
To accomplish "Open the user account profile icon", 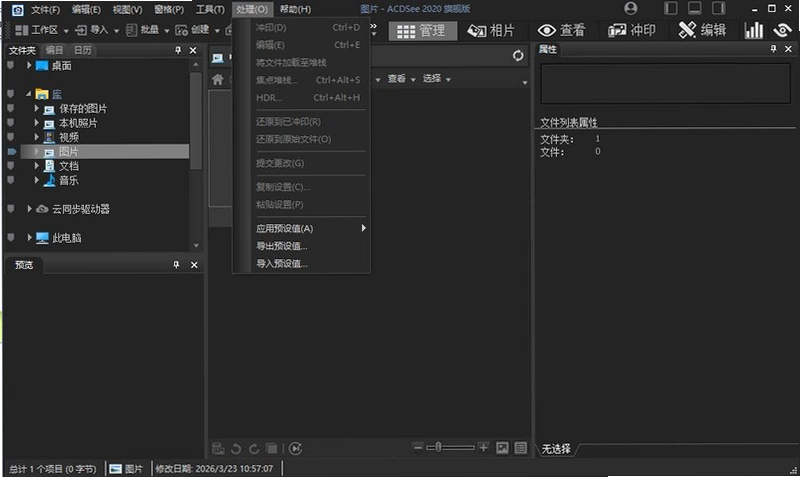I will coord(631,8).
